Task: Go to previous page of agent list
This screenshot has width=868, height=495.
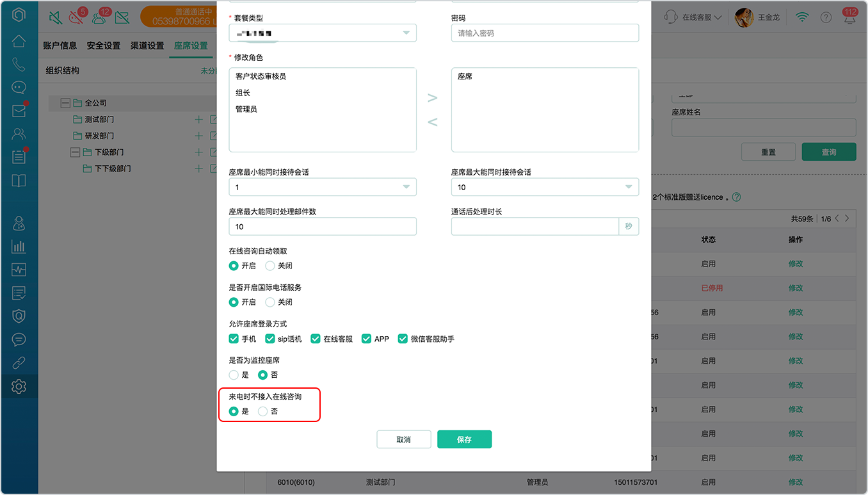Action: [837, 218]
